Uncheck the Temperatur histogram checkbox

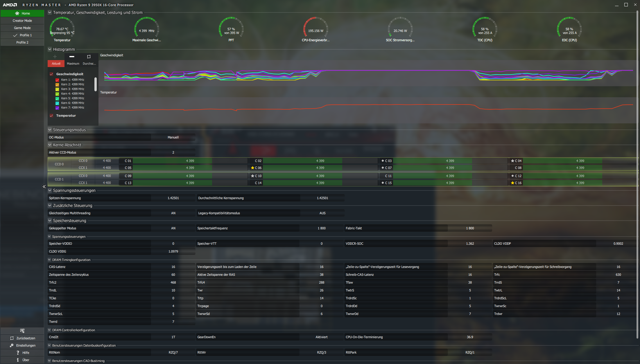[x=51, y=116]
